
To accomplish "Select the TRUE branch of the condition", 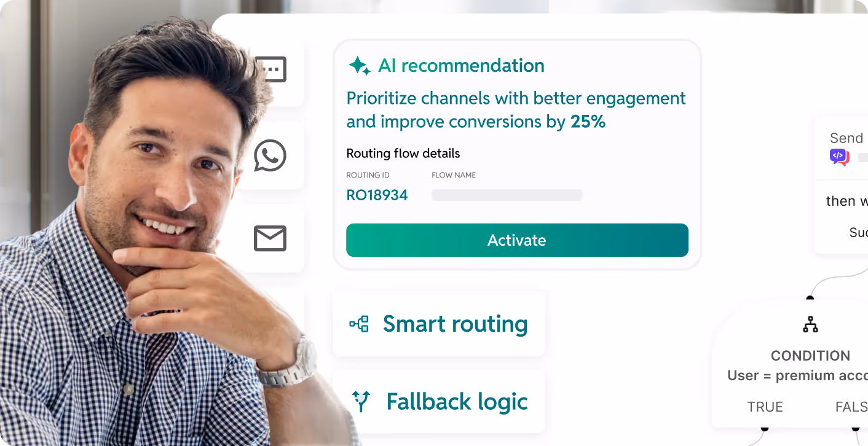I will 765,407.
